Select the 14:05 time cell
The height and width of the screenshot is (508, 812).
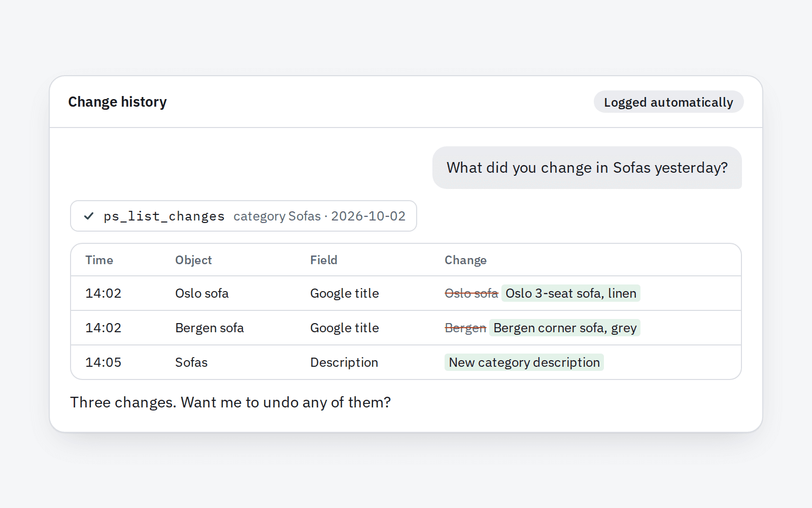104,363
